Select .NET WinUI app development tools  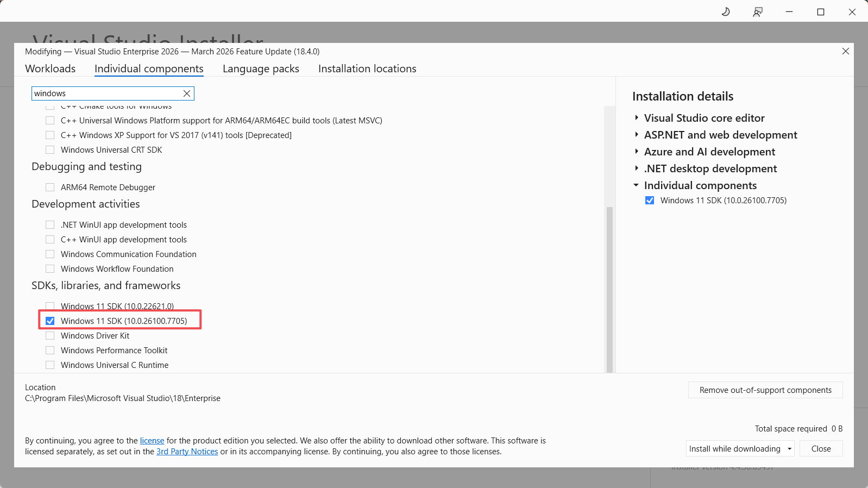[50, 225]
